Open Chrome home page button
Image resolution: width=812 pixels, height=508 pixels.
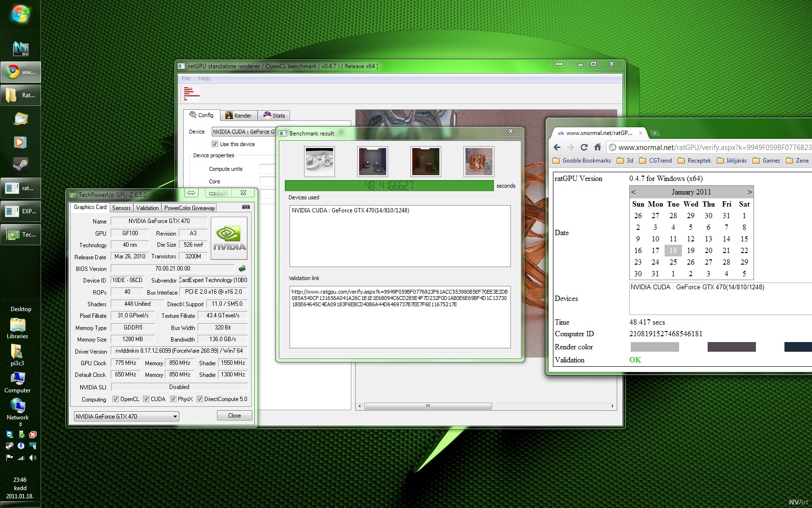point(597,147)
